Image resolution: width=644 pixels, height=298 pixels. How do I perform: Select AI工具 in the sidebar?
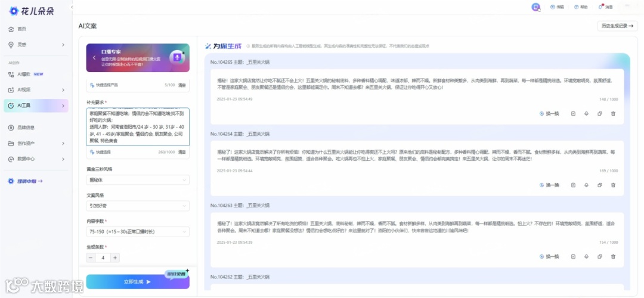coord(36,105)
